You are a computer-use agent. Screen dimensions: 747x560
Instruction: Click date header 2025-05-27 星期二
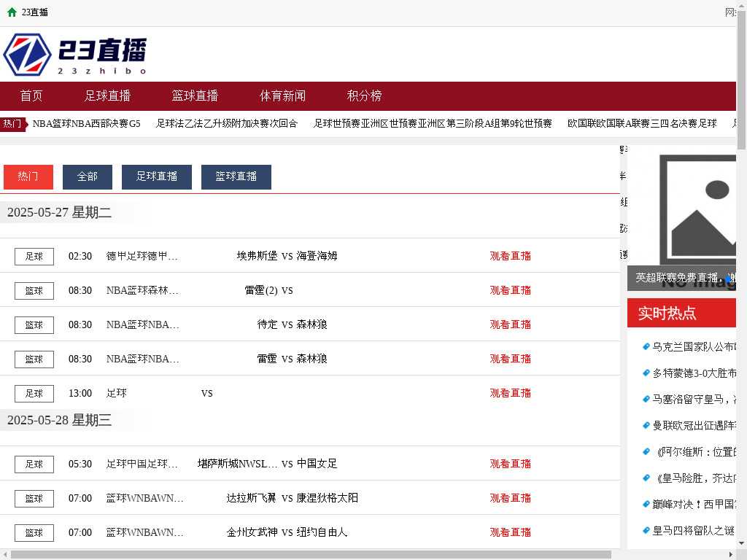(x=60, y=212)
